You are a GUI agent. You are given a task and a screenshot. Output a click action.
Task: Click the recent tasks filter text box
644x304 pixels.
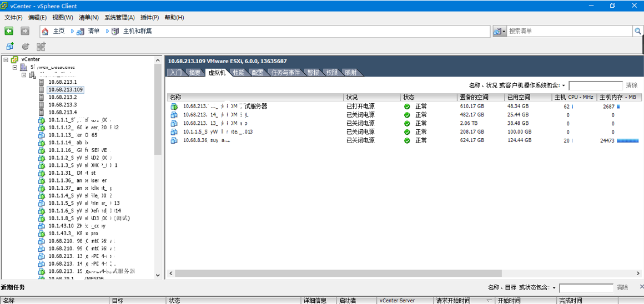click(586, 287)
